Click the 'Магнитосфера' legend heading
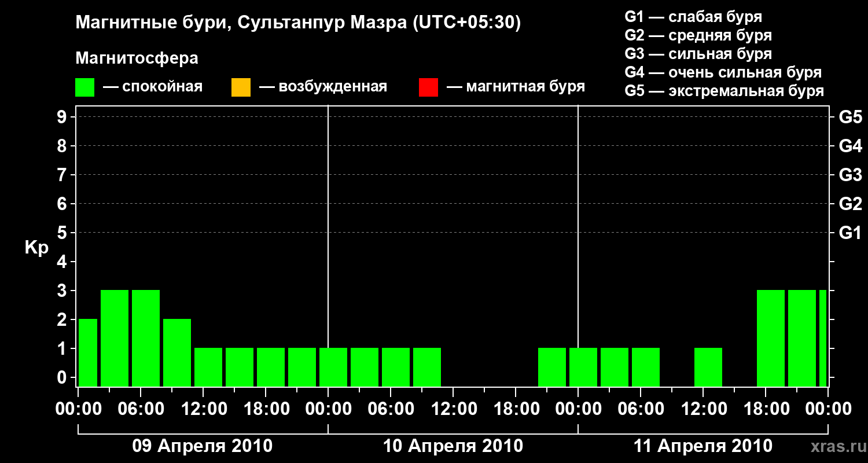868x463 pixels. point(137,58)
